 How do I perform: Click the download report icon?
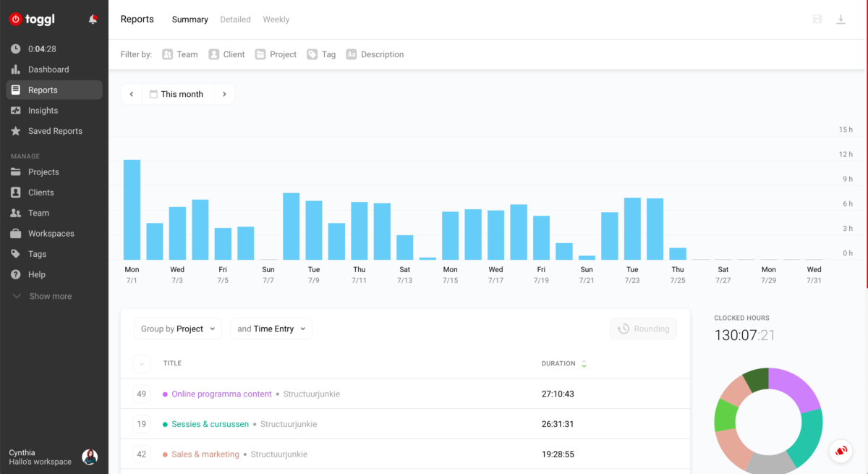tap(841, 20)
